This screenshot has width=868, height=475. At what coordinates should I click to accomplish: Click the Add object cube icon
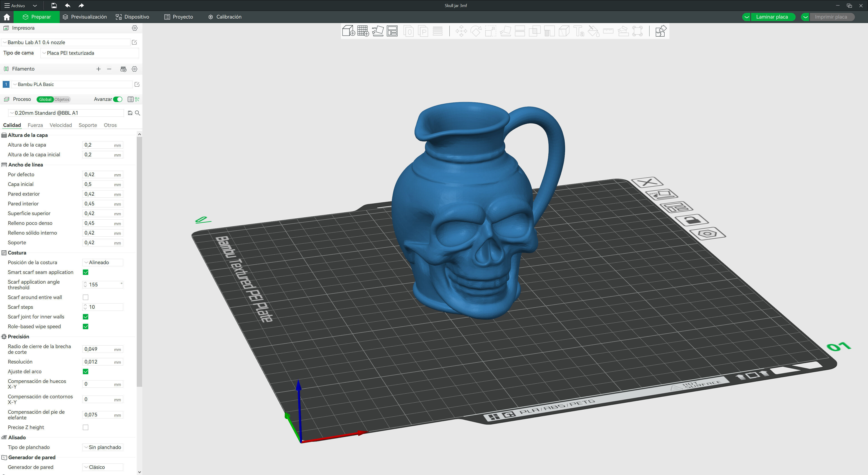(348, 31)
